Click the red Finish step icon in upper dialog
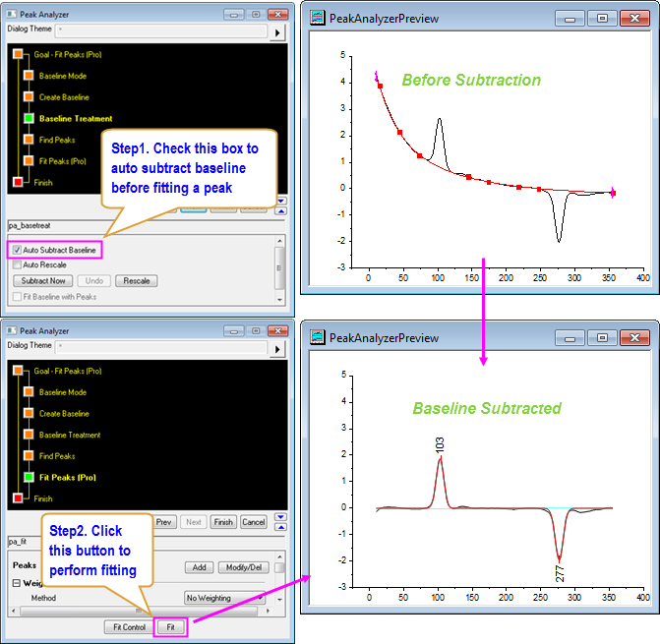 point(17,182)
